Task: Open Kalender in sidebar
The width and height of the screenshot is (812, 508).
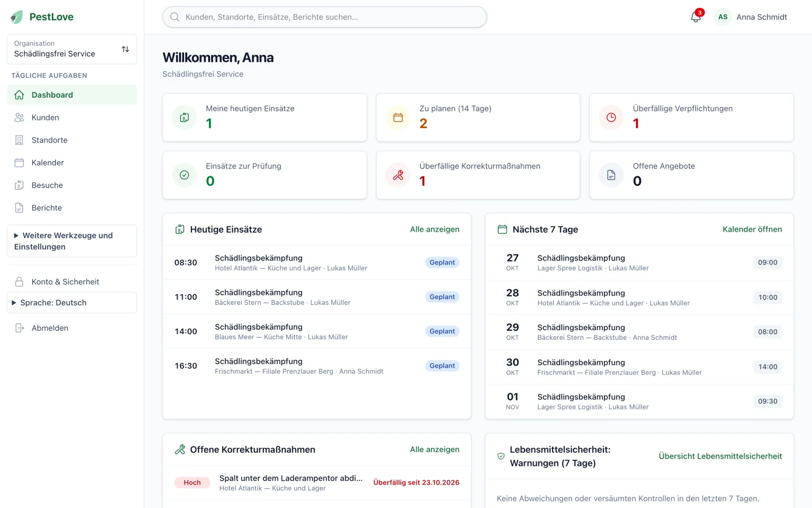Action: pyautogui.click(x=72, y=163)
